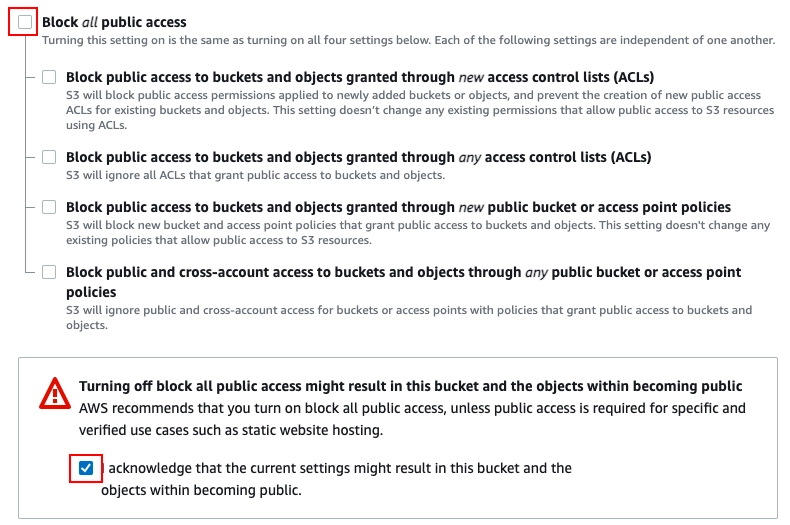790x525 pixels.
Task: Click the "Turning off block all public access" warning heading
Action: point(410,386)
